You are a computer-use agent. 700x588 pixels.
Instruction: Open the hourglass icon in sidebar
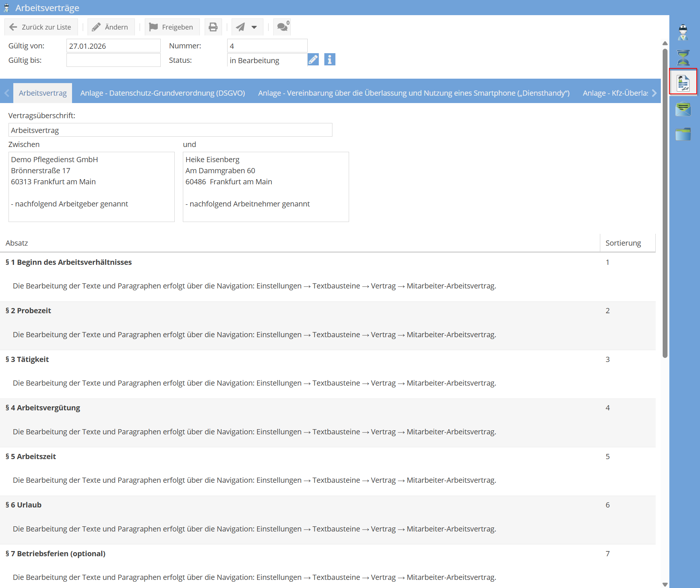(683, 58)
